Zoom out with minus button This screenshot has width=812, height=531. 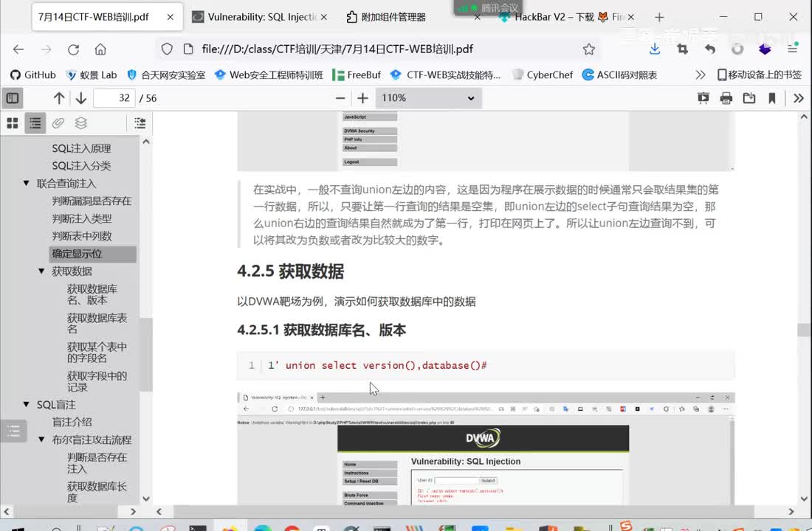click(x=340, y=98)
